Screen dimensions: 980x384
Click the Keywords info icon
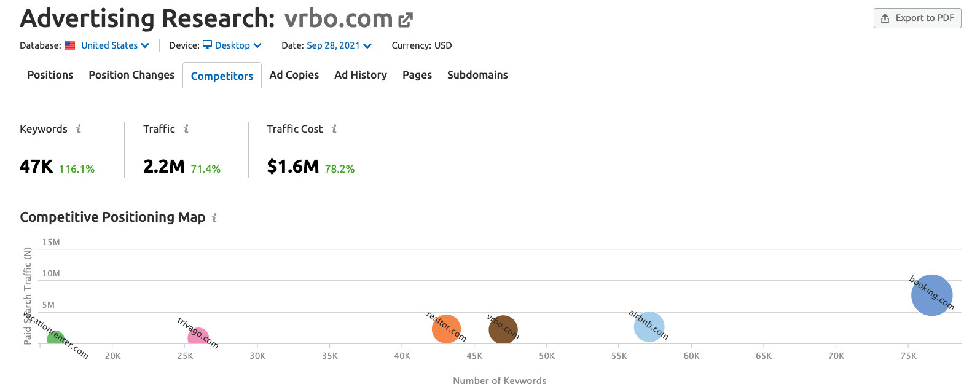tap(79, 129)
